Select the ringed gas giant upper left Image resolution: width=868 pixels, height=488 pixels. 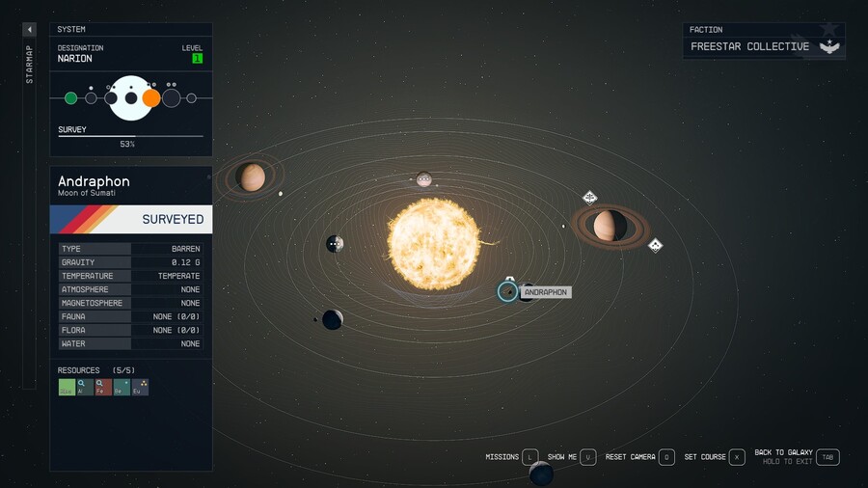point(252,177)
